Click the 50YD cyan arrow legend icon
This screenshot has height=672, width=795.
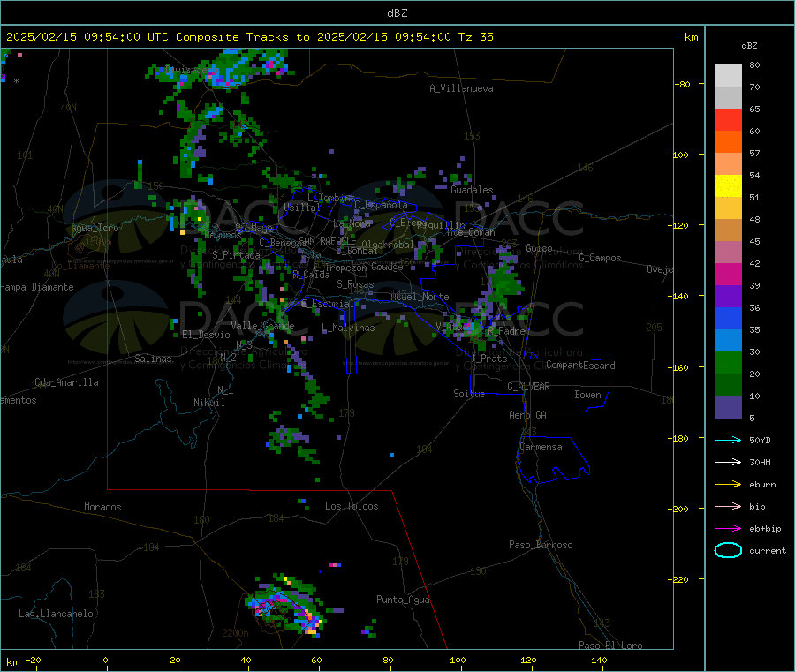(728, 440)
